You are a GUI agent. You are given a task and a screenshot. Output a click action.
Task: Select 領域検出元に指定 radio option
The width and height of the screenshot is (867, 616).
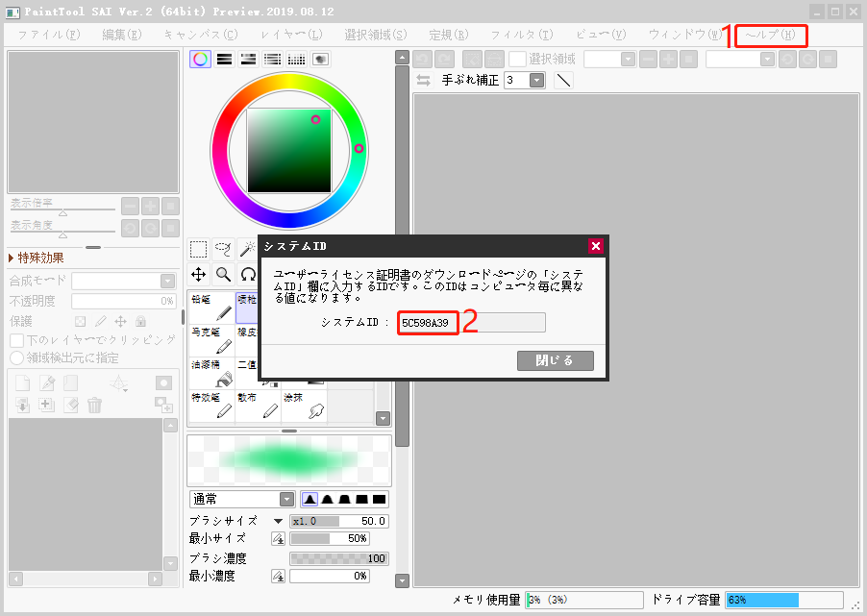tap(17, 357)
